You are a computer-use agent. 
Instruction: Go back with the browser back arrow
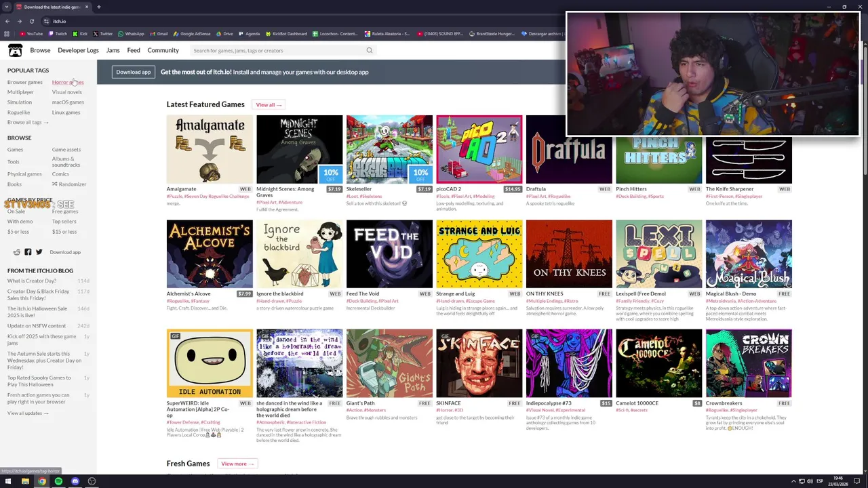7,21
